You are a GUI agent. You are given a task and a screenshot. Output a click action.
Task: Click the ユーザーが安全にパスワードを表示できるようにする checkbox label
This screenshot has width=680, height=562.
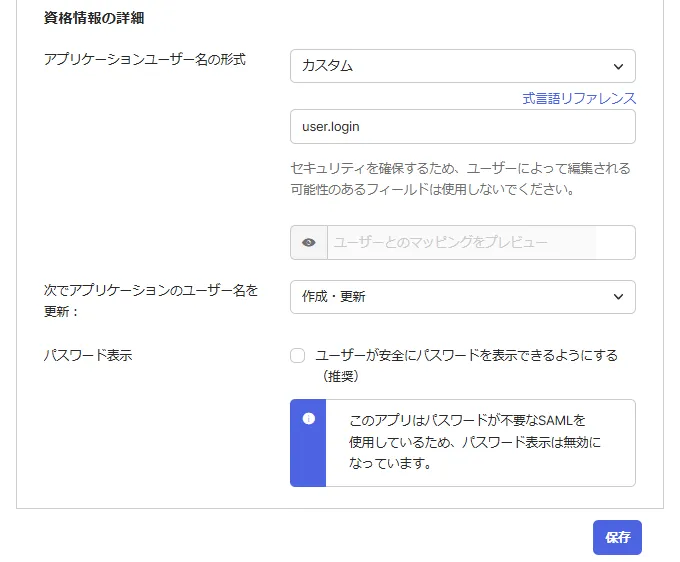pos(466,355)
